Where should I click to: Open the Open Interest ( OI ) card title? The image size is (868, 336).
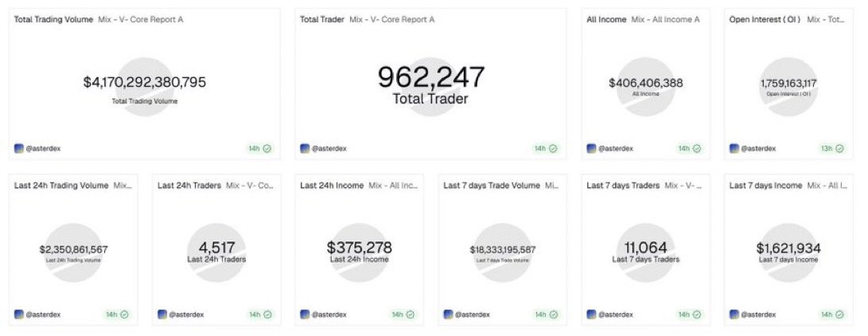tap(765, 19)
